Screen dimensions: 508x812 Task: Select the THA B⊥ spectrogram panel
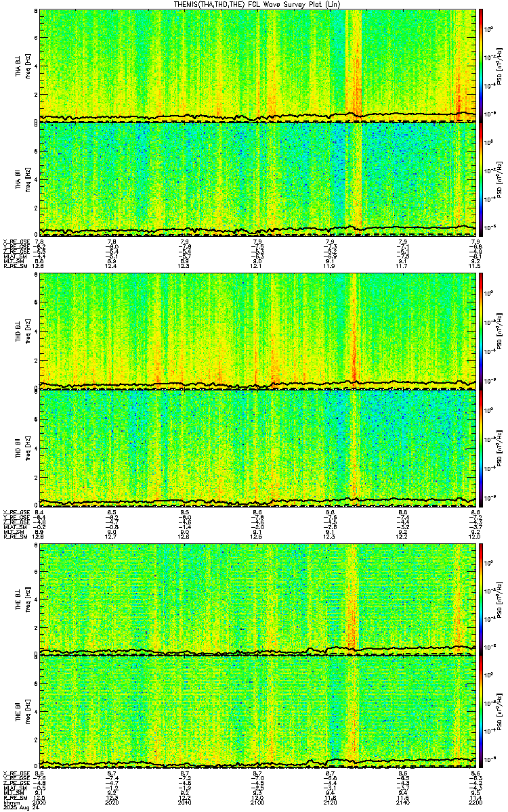[x=257, y=66]
